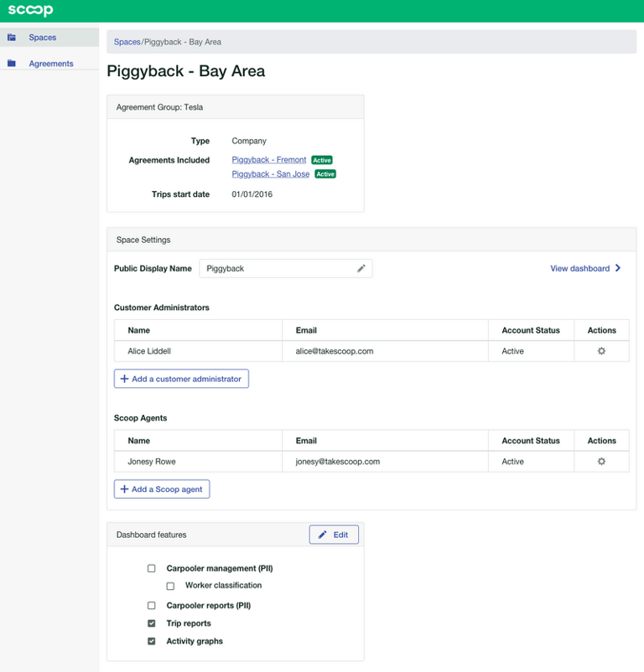This screenshot has height=672, width=644.
Task: Click the chevron next to View dashboard
Action: (618, 269)
